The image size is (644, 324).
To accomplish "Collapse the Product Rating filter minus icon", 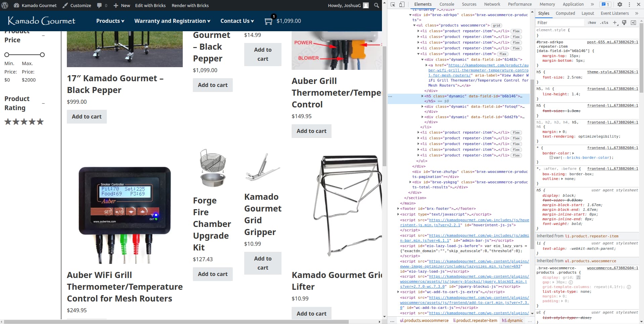I will coord(43,103).
